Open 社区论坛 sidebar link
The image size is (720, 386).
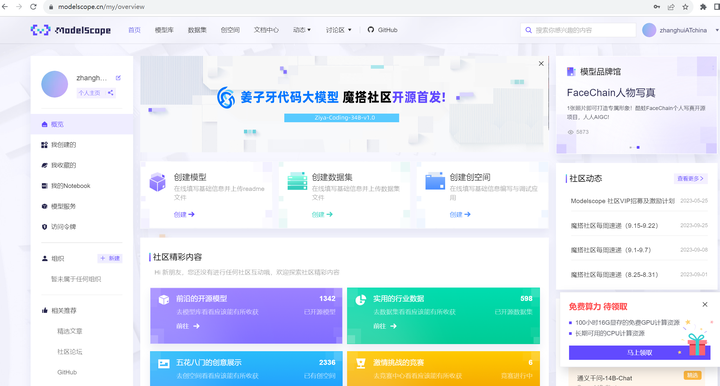70,352
